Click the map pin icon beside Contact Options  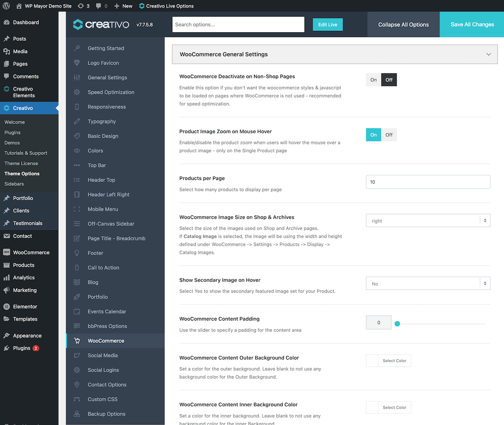click(x=77, y=385)
